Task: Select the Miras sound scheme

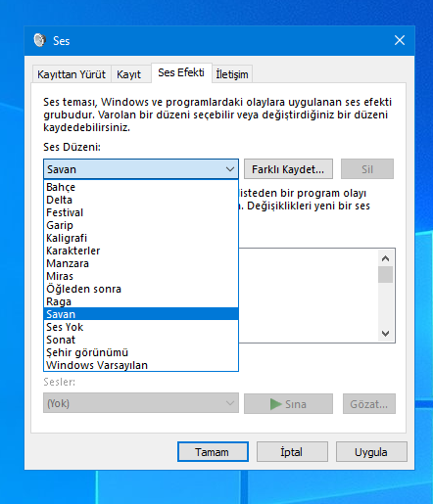Action: pyautogui.click(x=141, y=276)
